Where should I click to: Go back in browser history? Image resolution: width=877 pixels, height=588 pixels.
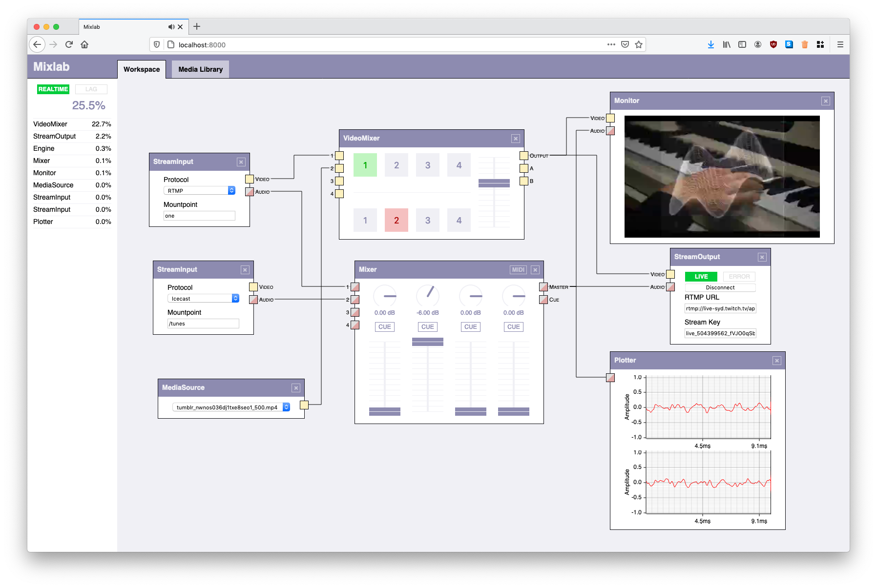point(37,44)
